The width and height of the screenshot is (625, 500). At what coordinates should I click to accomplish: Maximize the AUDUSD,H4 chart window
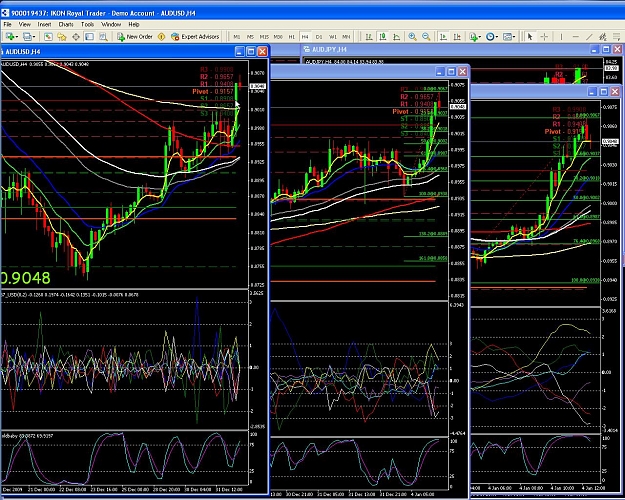point(251,51)
